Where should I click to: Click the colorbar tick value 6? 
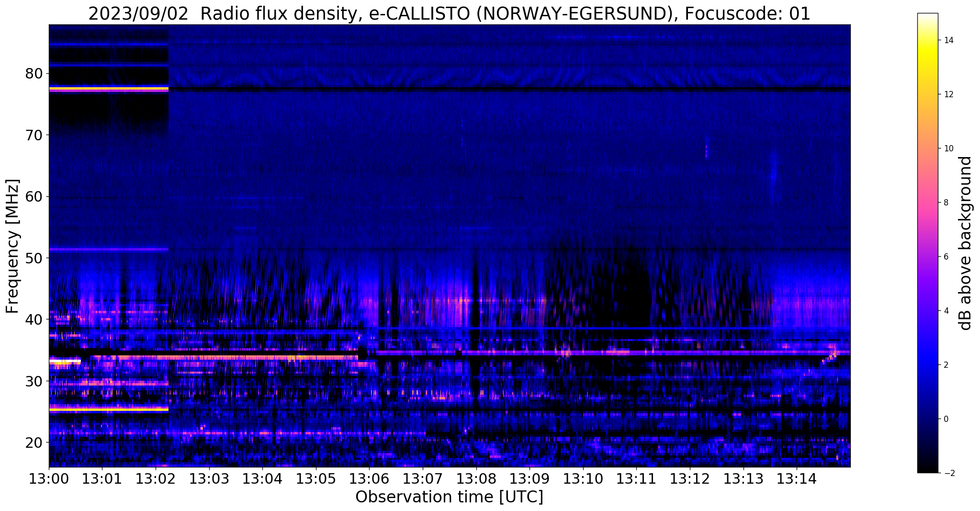click(x=946, y=257)
